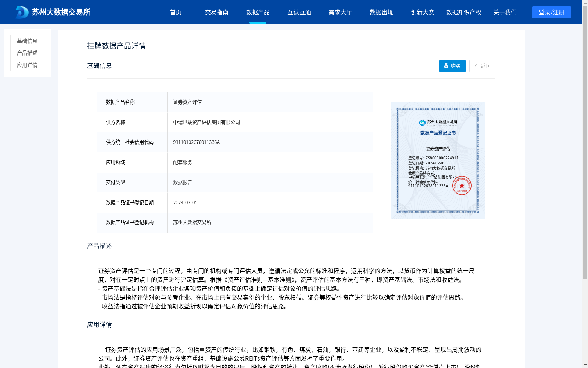Click the 购买 button
The width and height of the screenshot is (588, 368).
[x=452, y=66]
